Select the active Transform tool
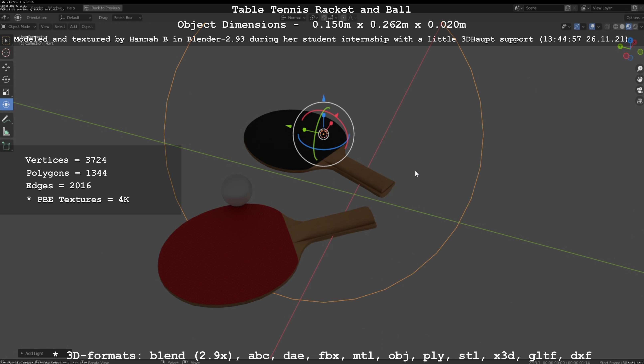This screenshot has height=364, width=644. 6,105
